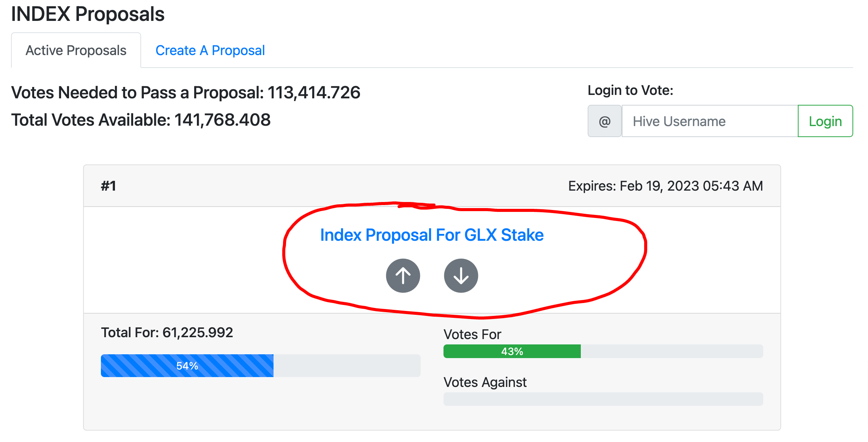Viewport: 868px width, 442px height.
Task: Click the #1 proposal number
Action: (x=108, y=186)
